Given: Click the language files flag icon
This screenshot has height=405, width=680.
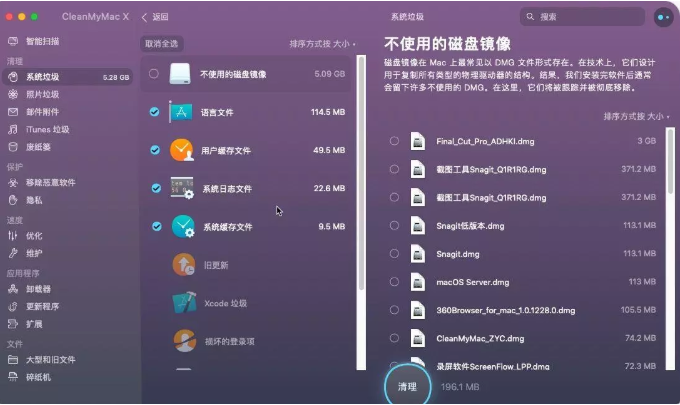Looking at the screenshot, I should [x=181, y=112].
